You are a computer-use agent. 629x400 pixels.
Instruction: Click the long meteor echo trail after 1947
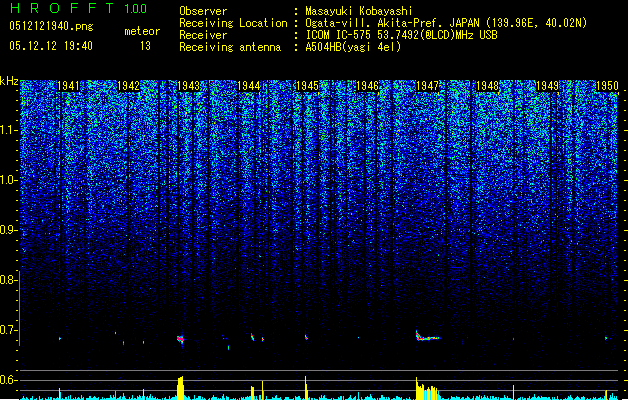pyautogui.click(x=428, y=336)
